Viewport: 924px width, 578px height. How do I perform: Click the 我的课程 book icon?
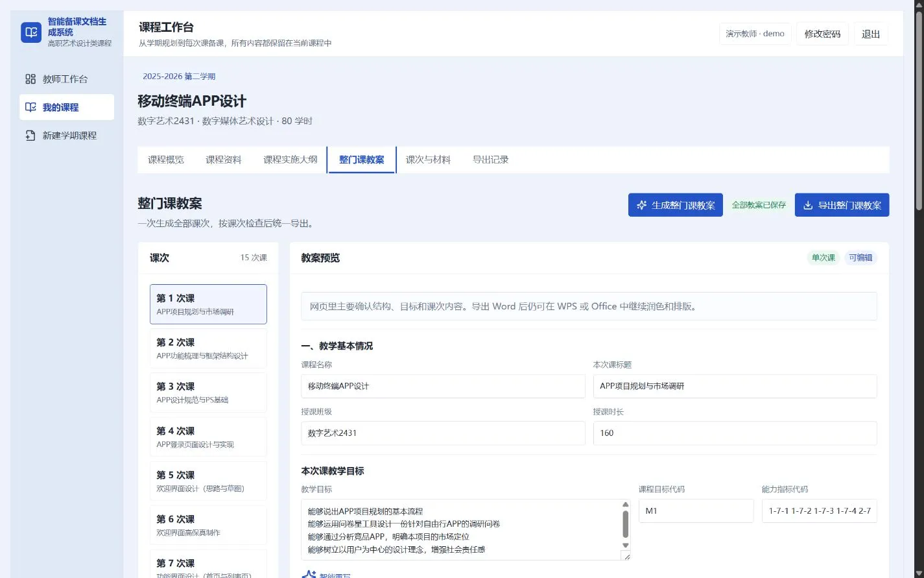click(30, 107)
